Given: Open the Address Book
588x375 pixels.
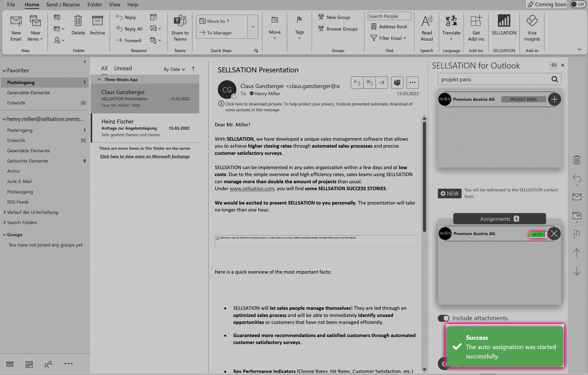Looking at the screenshot, I should coord(389,26).
